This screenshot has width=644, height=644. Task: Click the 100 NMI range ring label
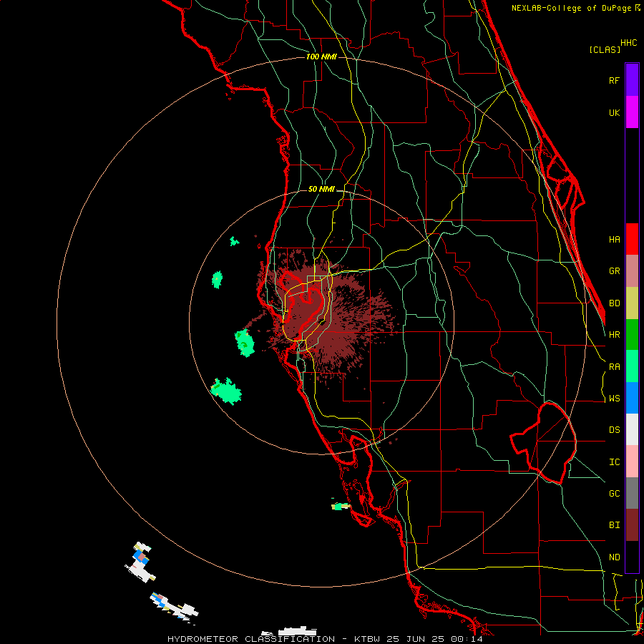pyautogui.click(x=321, y=57)
